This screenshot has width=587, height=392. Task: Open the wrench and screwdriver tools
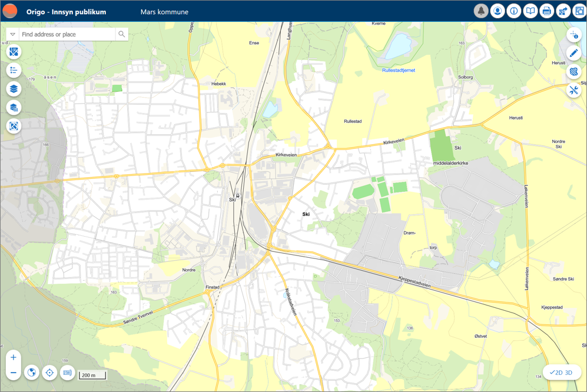[x=574, y=90]
